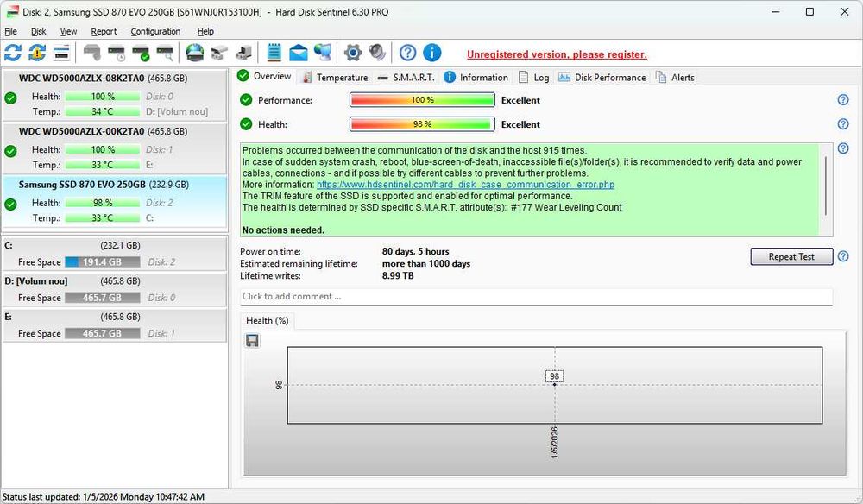Click the help icon next to Performance bar
Image resolution: width=863 pixels, height=504 pixels.
click(x=842, y=99)
